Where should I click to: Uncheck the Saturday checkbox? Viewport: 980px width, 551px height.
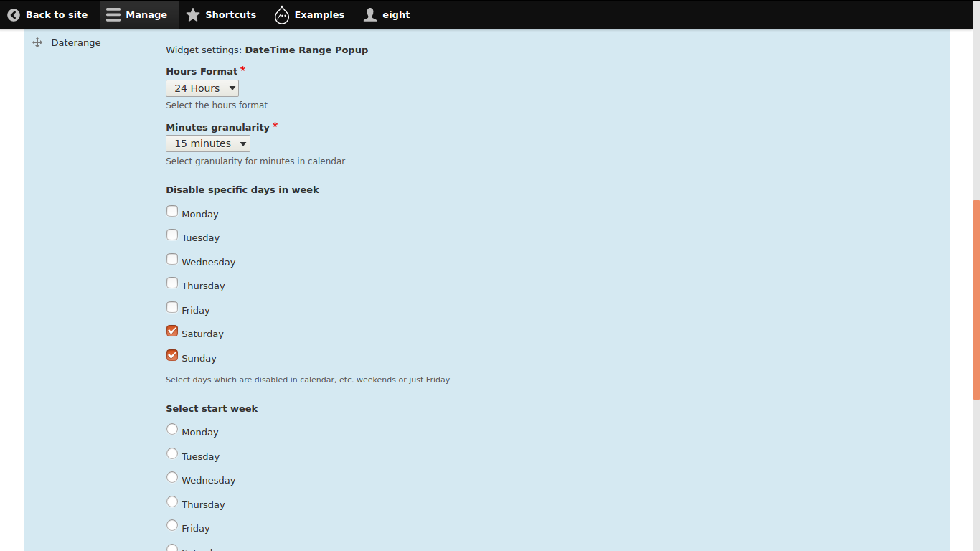click(x=172, y=331)
